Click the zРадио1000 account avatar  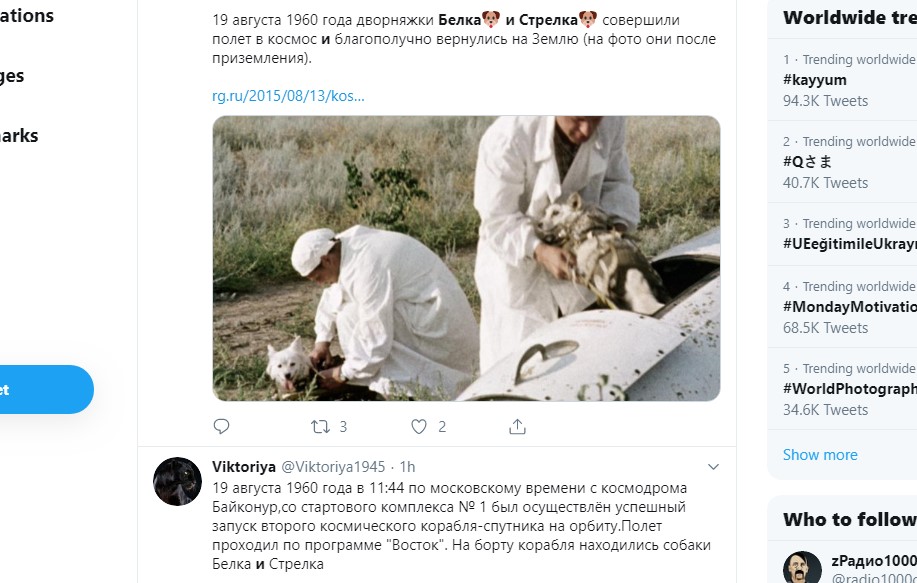(802, 567)
